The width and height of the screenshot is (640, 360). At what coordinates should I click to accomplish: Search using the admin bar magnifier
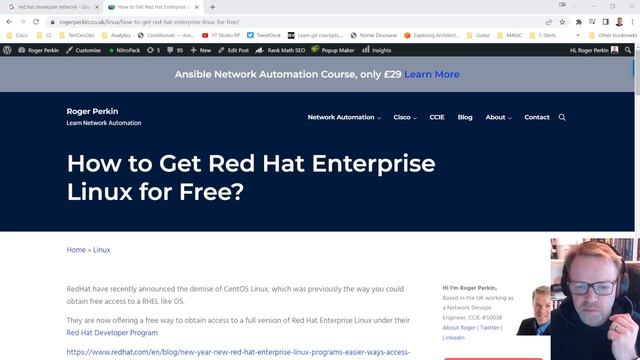[x=628, y=50]
